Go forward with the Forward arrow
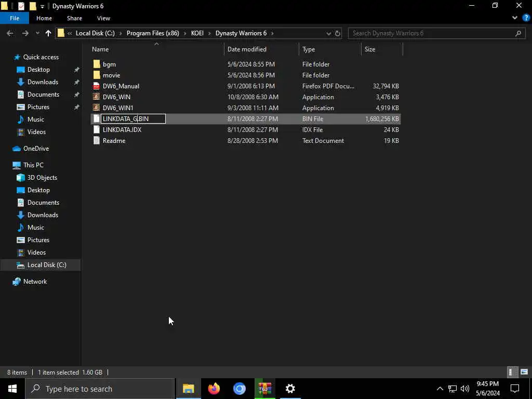This screenshot has width=532, height=399. [25, 33]
